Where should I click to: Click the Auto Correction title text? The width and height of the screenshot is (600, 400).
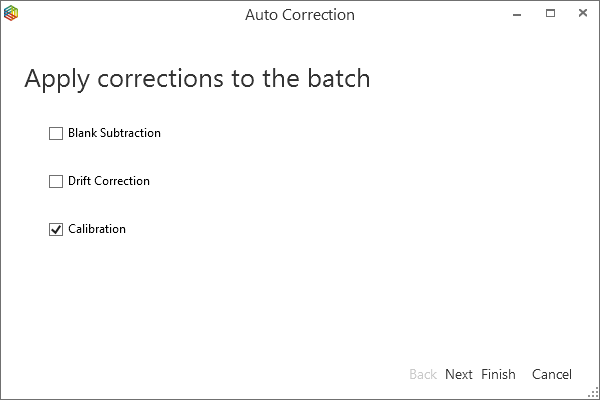(300, 15)
